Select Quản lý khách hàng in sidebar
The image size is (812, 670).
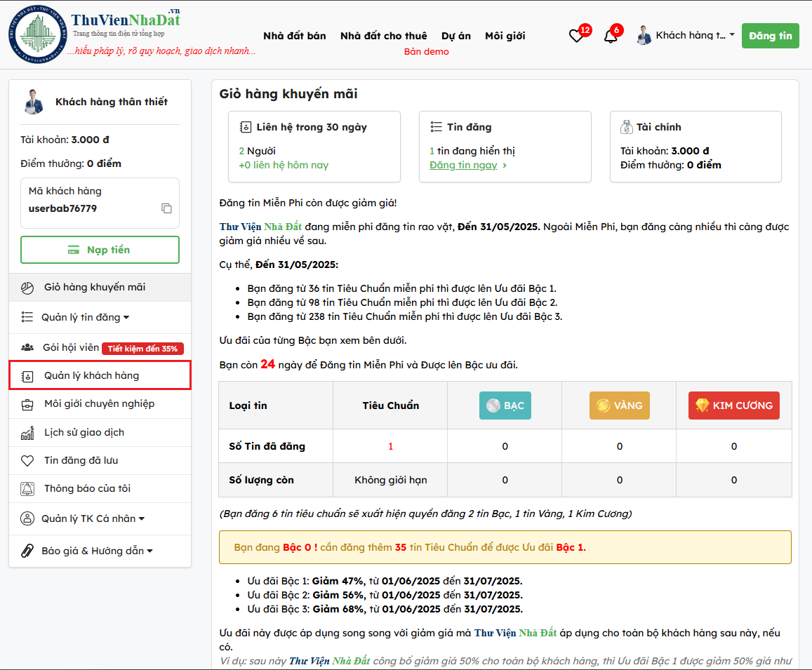91,375
